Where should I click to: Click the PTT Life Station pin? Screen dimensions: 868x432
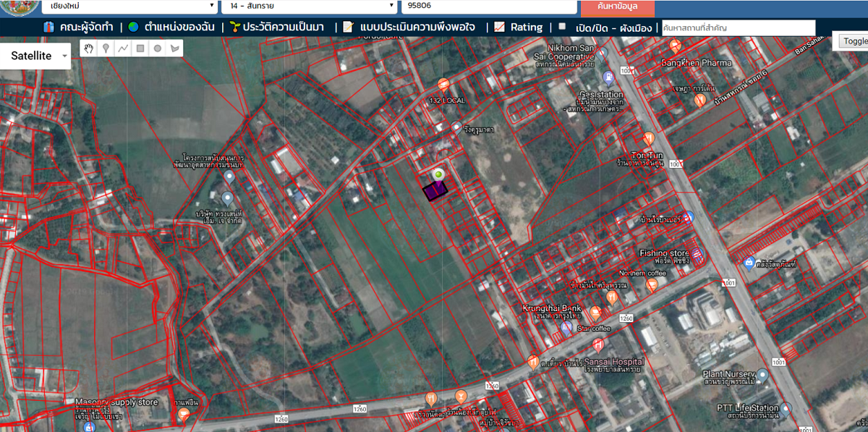[x=786, y=410]
